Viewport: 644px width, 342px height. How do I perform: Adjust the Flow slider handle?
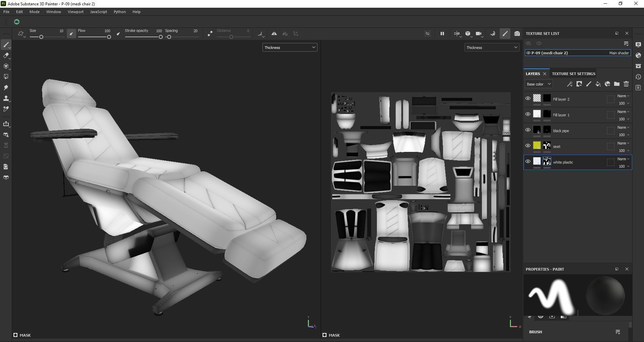click(109, 37)
